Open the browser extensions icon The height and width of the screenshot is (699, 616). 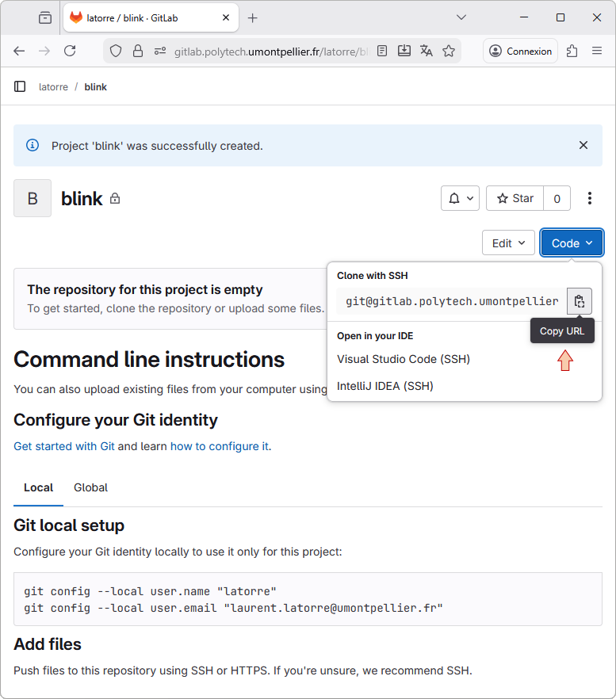click(572, 51)
